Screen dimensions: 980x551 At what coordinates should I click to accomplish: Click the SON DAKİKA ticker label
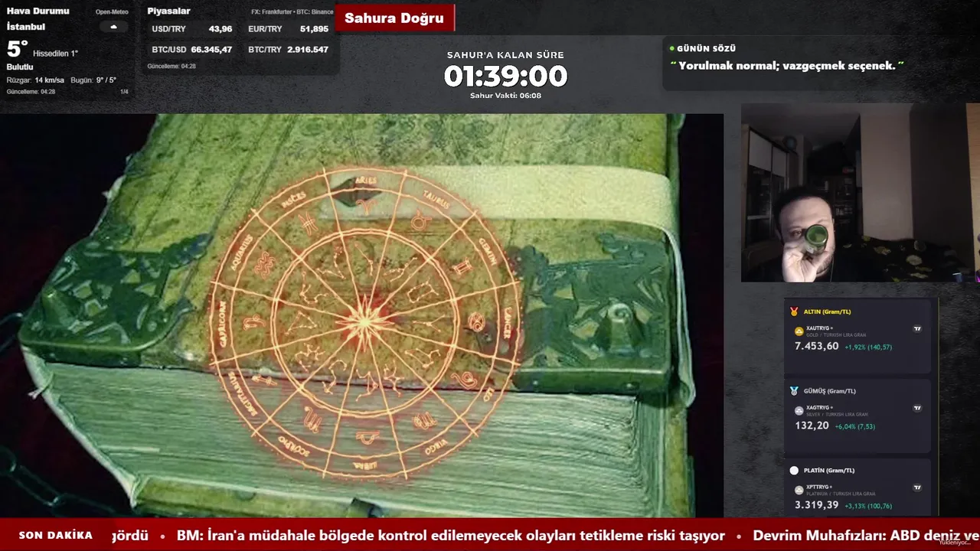coord(56,536)
